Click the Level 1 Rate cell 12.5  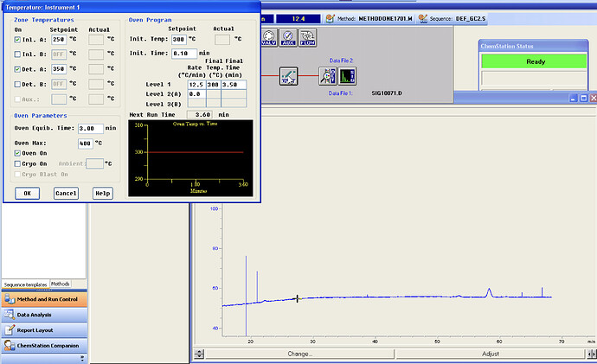197,85
